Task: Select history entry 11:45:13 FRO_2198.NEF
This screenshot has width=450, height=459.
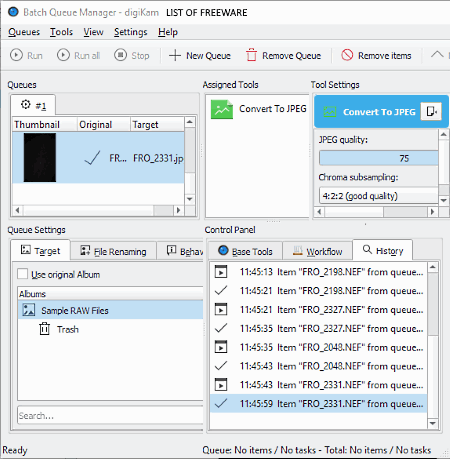Action: [x=318, y=272]
